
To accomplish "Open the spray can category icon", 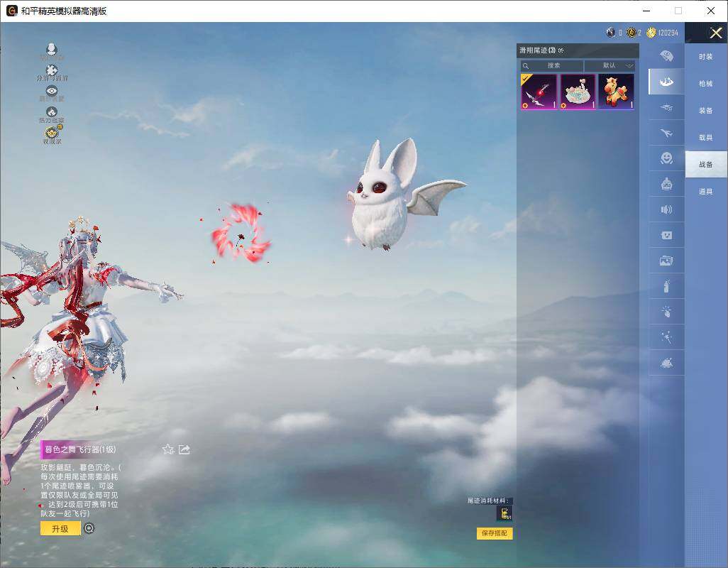I will click(666, 286).
